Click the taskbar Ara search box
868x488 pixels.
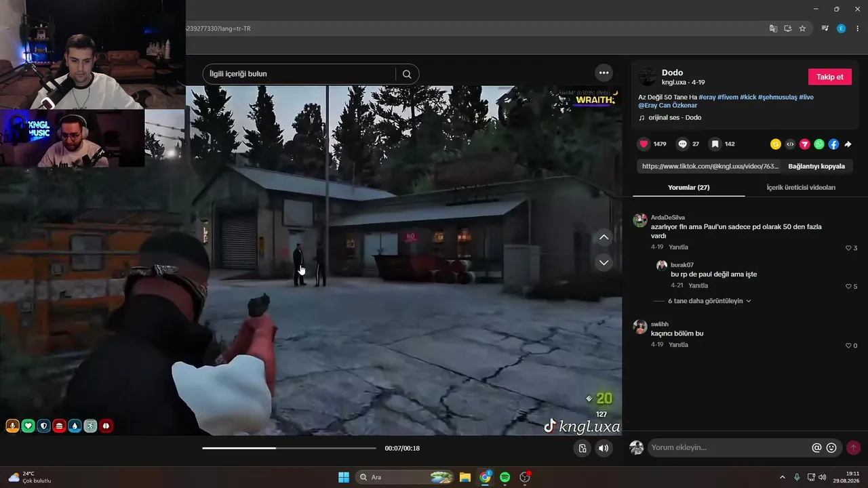(x=405, y=477)
